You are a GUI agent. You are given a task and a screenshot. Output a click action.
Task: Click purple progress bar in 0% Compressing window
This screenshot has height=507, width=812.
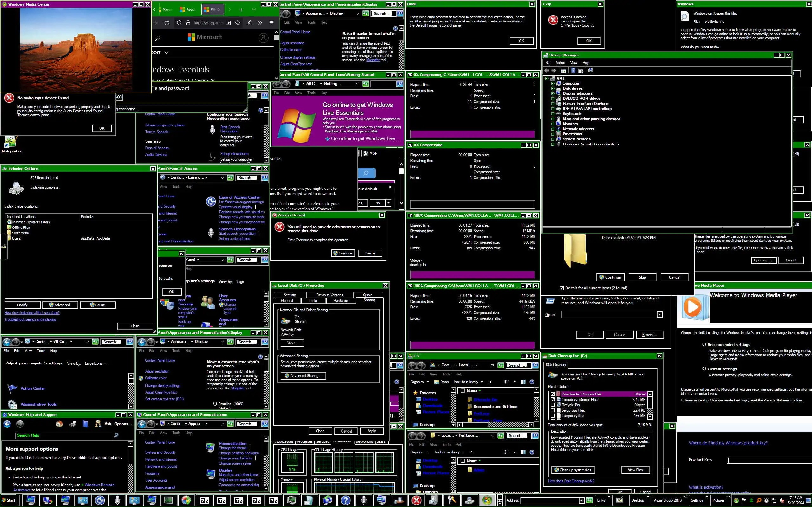click(472, 134)
